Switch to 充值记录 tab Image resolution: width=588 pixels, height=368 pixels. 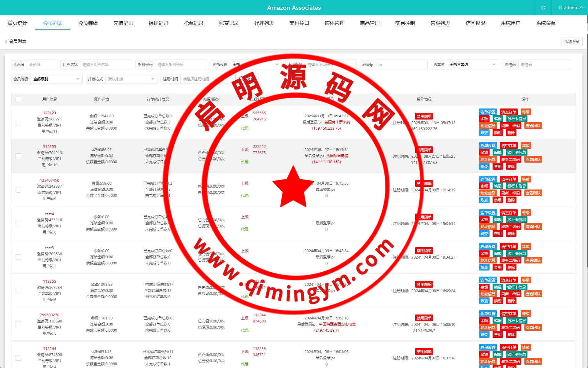coord(123,23)
